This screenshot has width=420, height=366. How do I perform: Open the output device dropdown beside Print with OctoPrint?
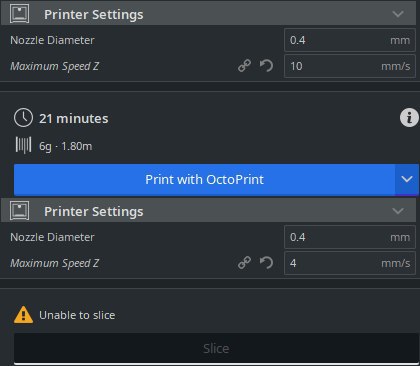[407, 179]
